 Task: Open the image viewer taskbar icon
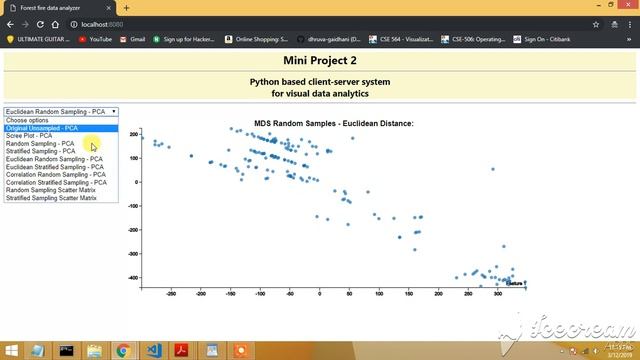[212, 351]
